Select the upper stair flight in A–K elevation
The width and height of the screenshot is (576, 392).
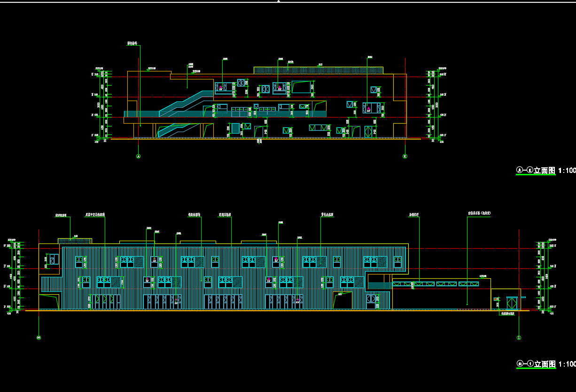[x=186, y=103]
